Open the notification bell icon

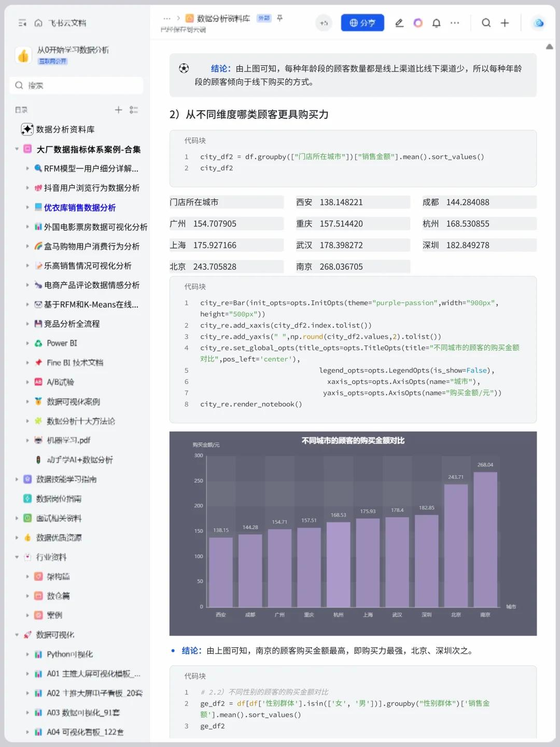[x=437, y=23]
